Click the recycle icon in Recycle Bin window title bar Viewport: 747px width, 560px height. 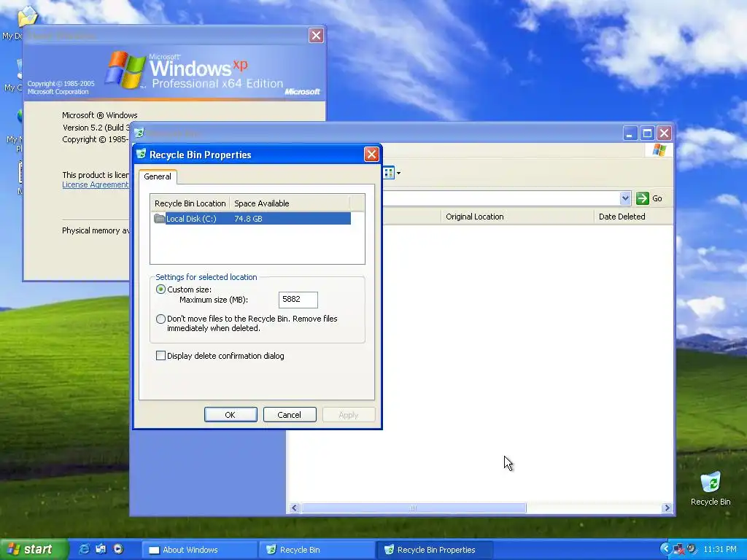tap(139, 133)
